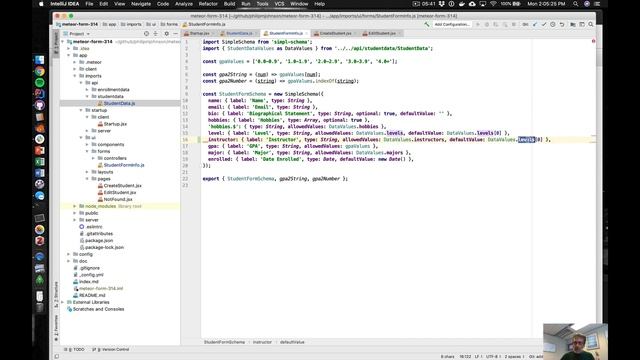Click the VCS Update Project arrow icon
Viewport: 640px width, 360px height.
point(535,24)
